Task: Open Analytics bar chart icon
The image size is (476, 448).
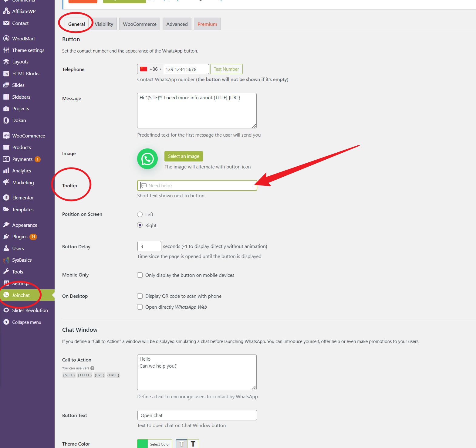Action: pos(6,171)
